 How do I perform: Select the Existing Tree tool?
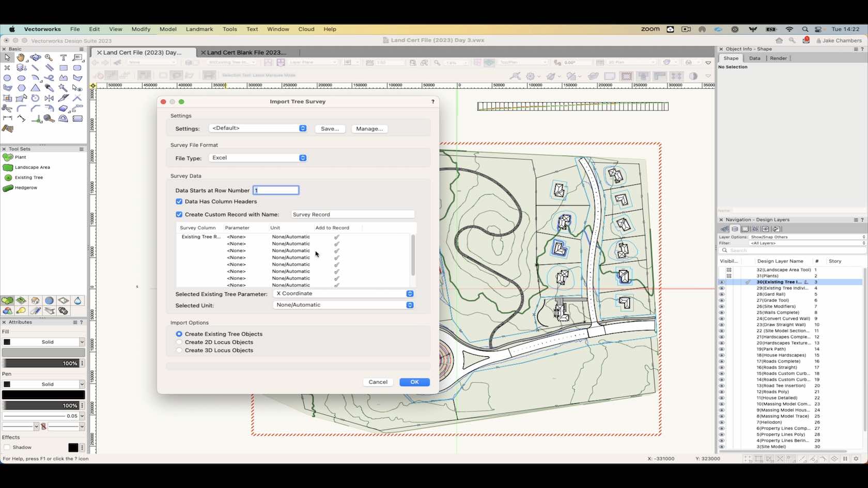click(26, 177)
